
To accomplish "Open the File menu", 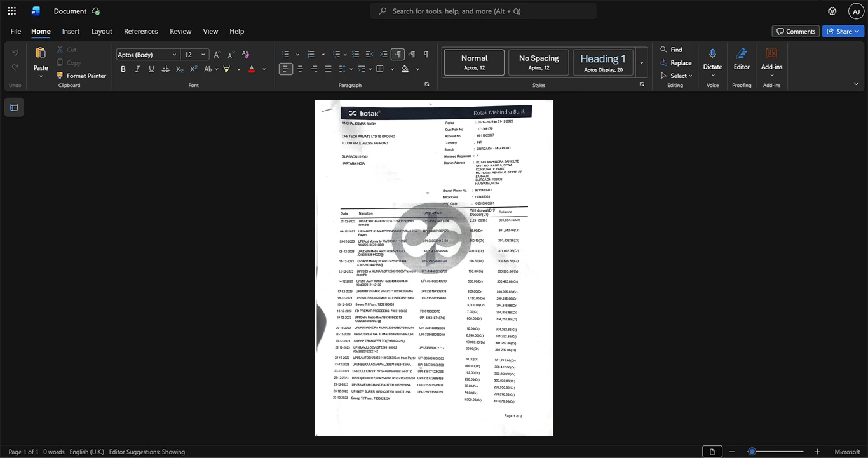I will [16, 31].
